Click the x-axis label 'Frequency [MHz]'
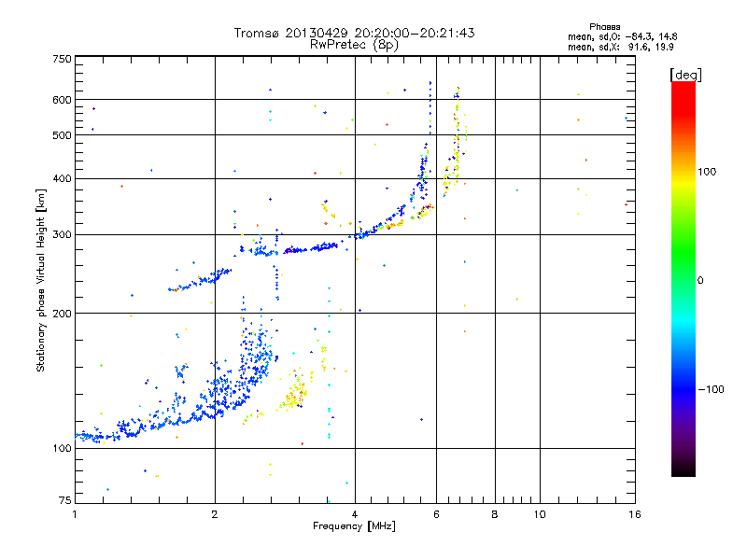The width and height of the screenshot is (747, 560). tap(354, 526)
